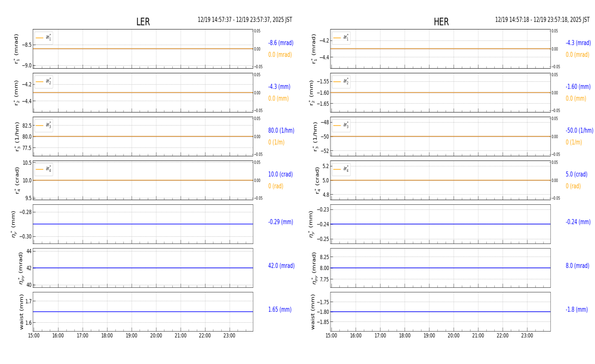Select the HER ∂r2* legend entry
595x364 pixels.
341,82
